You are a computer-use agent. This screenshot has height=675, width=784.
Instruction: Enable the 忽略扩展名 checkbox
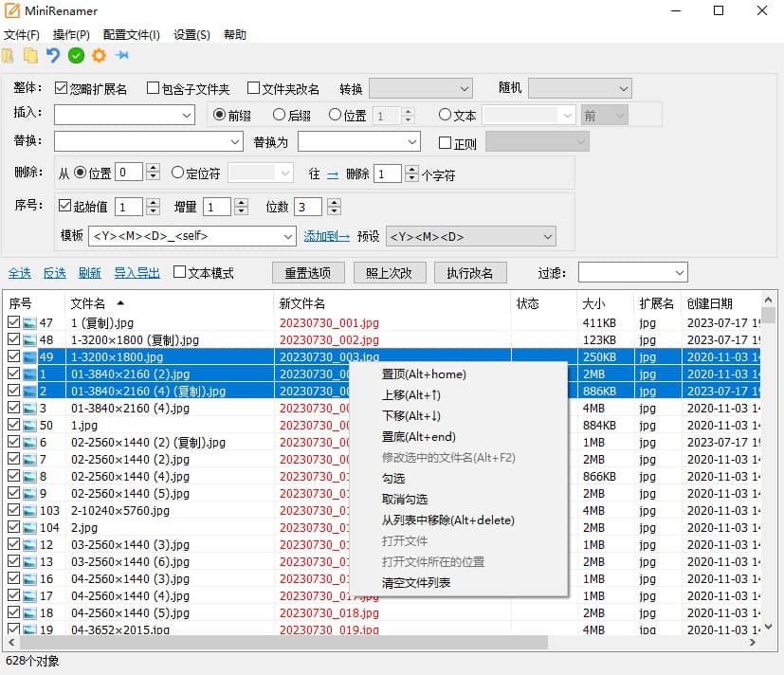pos(61,87)
